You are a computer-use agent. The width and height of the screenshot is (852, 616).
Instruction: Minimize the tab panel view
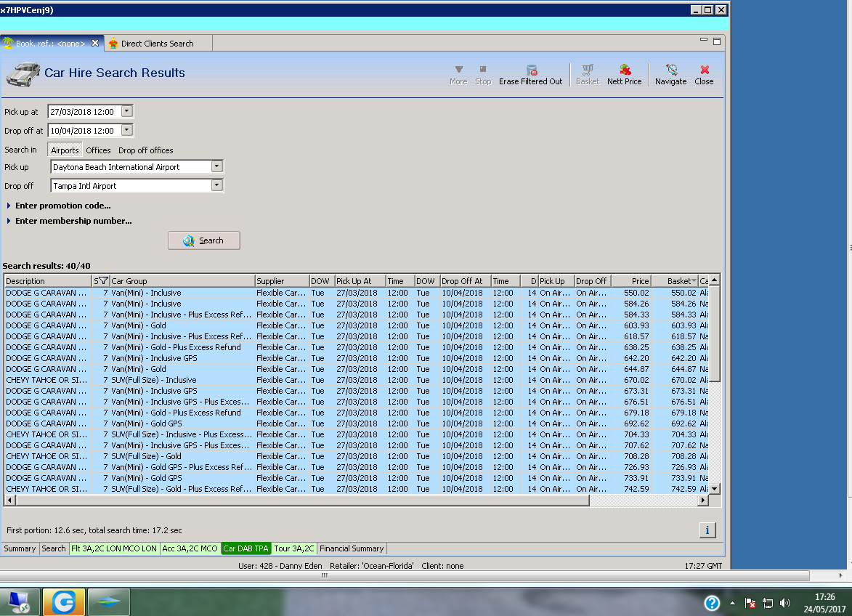pos(704,41)
